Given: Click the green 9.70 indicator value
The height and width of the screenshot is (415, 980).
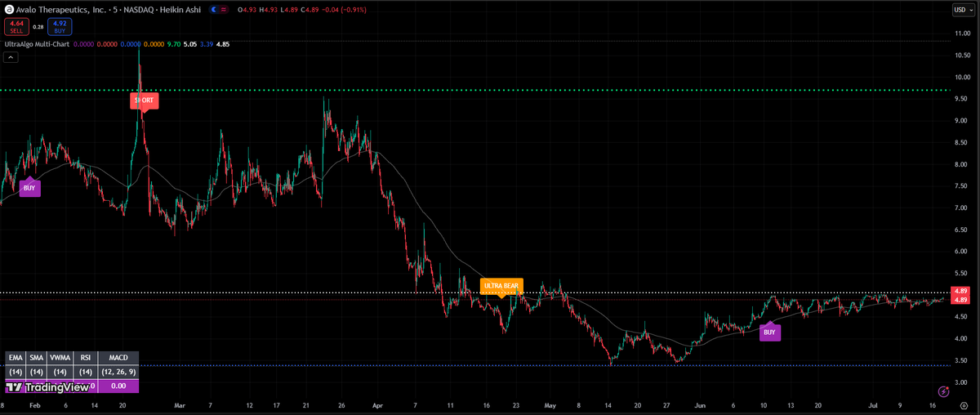Looking at the screenshot, I should click(173, 44).
